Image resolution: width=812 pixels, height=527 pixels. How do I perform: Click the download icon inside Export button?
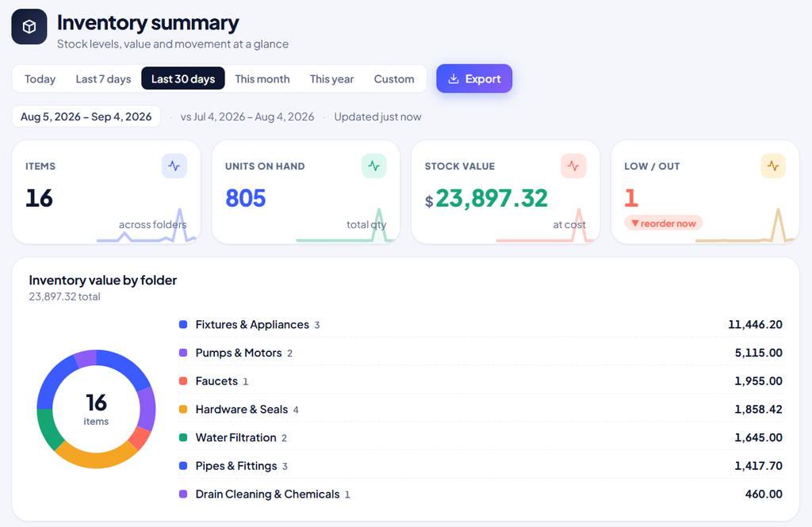coord(454,78)
